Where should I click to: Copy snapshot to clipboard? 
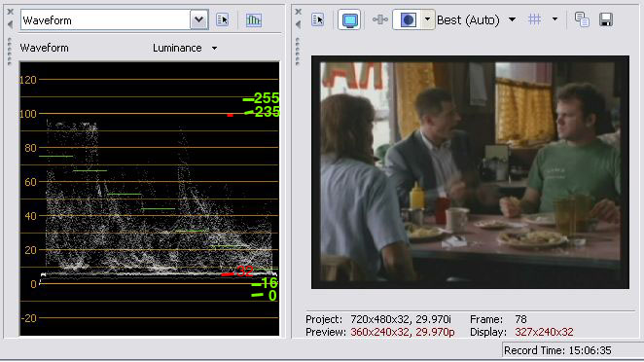[x=582, y=19]
